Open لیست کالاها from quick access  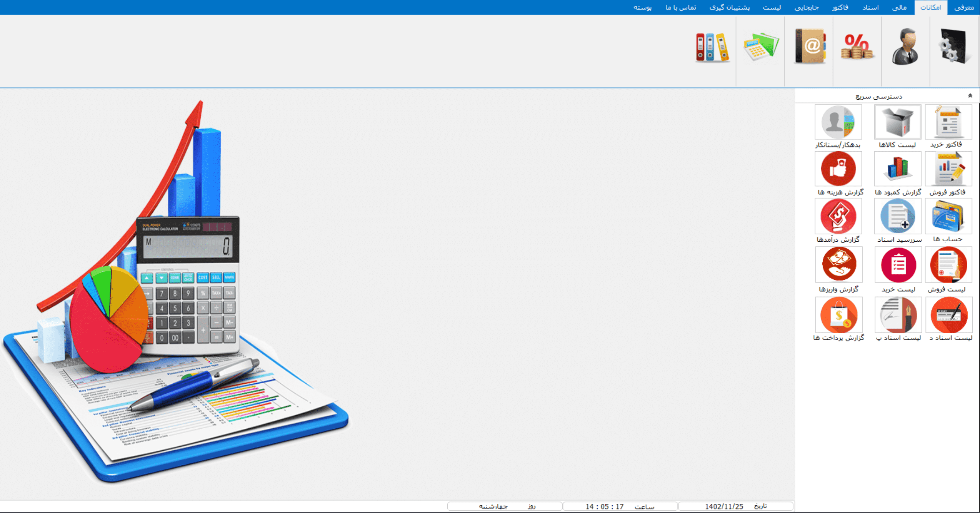[x=898, y=122]
